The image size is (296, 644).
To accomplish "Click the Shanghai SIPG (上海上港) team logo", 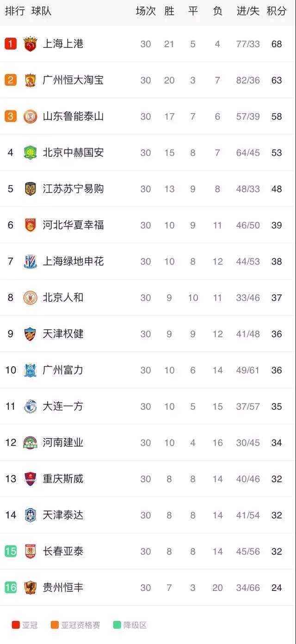I will point(30,44).
